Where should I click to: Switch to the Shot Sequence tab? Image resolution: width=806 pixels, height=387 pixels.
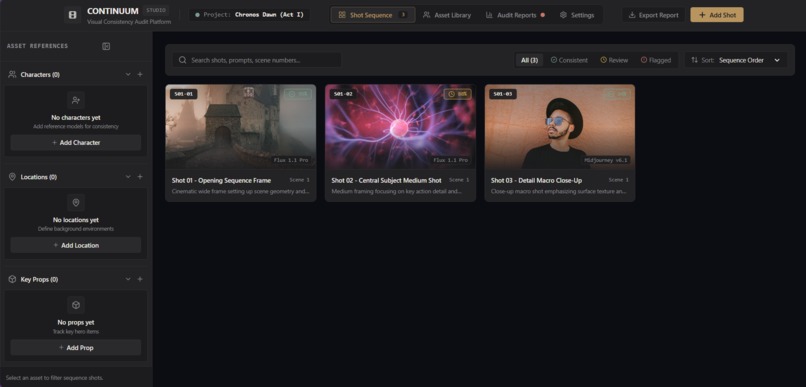(373, 15)
